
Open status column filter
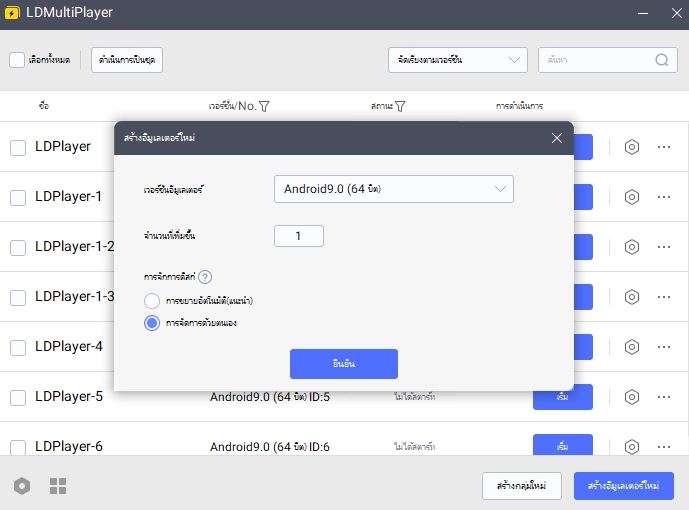400,106
